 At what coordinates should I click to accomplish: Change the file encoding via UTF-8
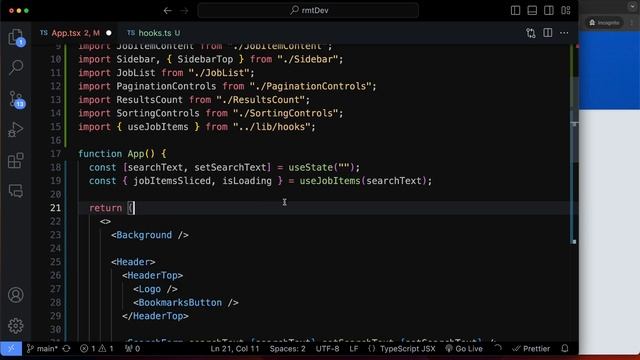click(327, 349)
